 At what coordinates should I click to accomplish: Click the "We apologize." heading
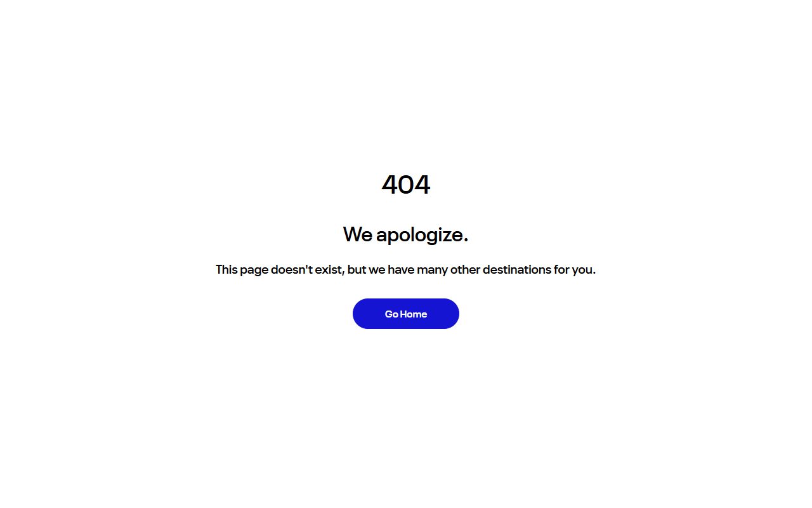(406, 235)
